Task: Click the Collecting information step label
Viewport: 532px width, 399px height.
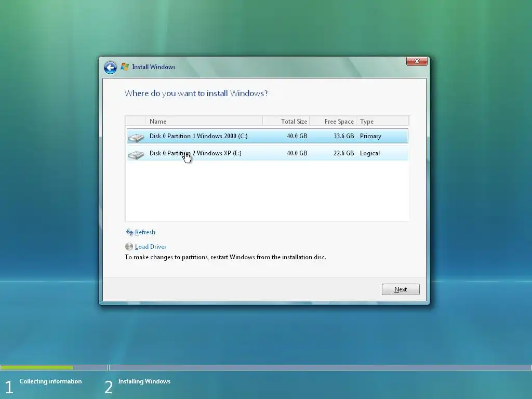Action: (x=50, y=381)
